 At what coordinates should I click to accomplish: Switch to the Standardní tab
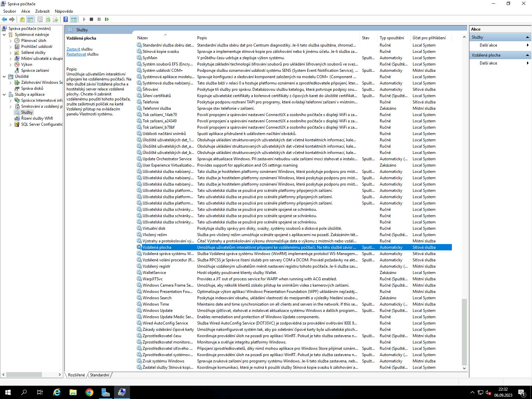(99, 375)
